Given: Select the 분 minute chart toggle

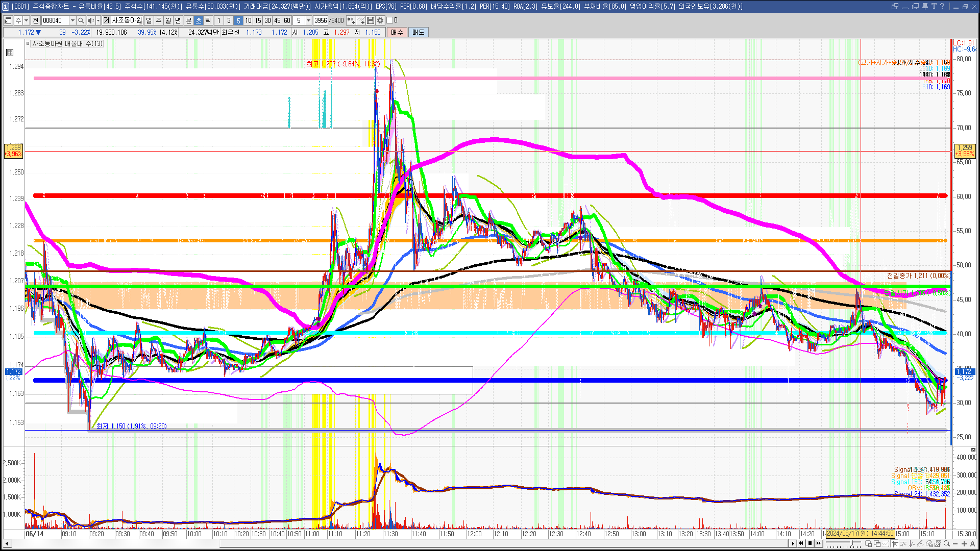Looking at the screenshot, I should [188, 20].
